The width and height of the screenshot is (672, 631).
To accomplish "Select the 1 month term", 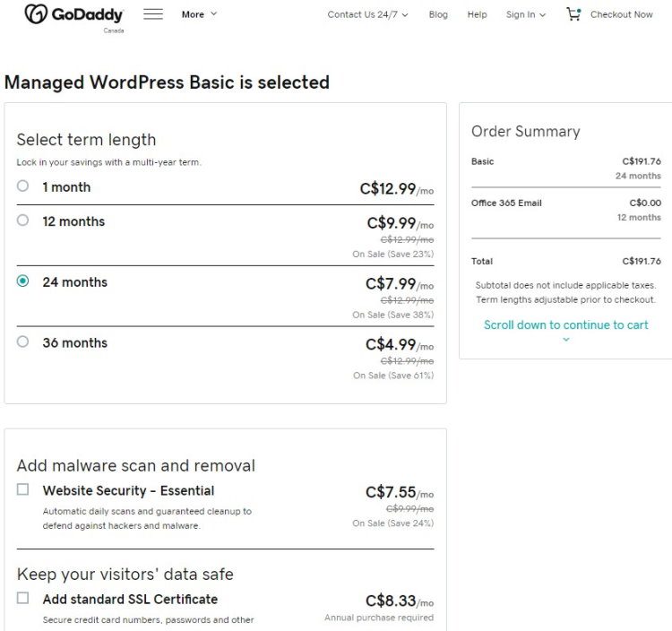I will point(22,186).
